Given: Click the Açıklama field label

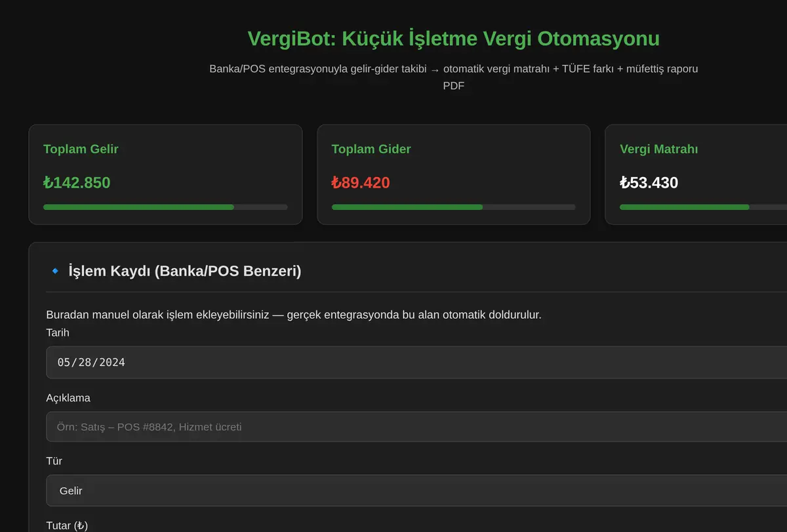Looking at the screenshot, I should (68, 398).
